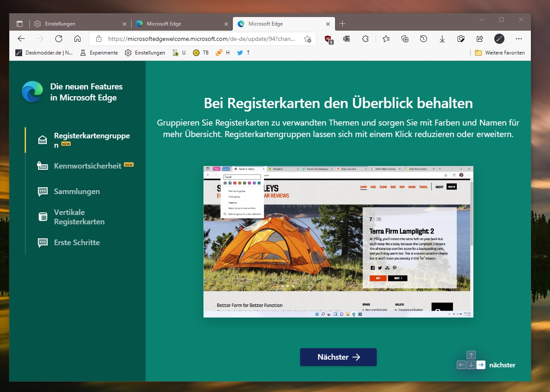Image resolution: width=550 pixels, height=392 pixels.
Task: Open a new tab with plus button
Action: [343, 24]
